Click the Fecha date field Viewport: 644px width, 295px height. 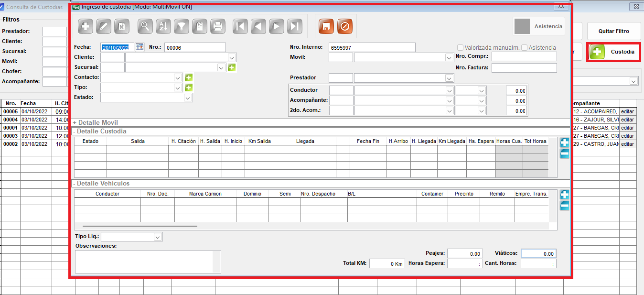coord(118,47)
